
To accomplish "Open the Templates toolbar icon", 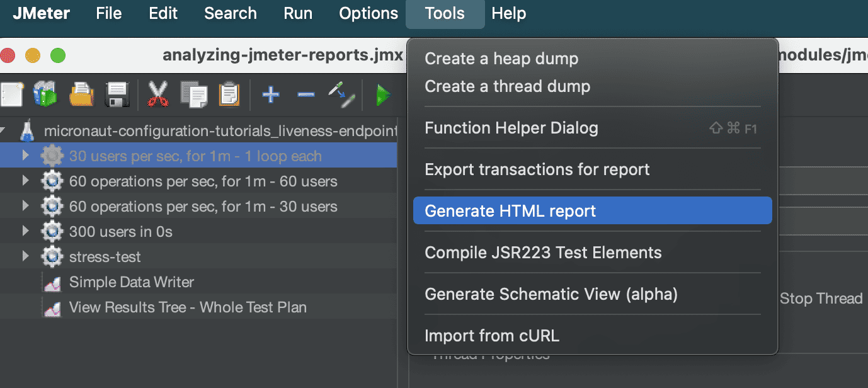I will click(45, 94).
